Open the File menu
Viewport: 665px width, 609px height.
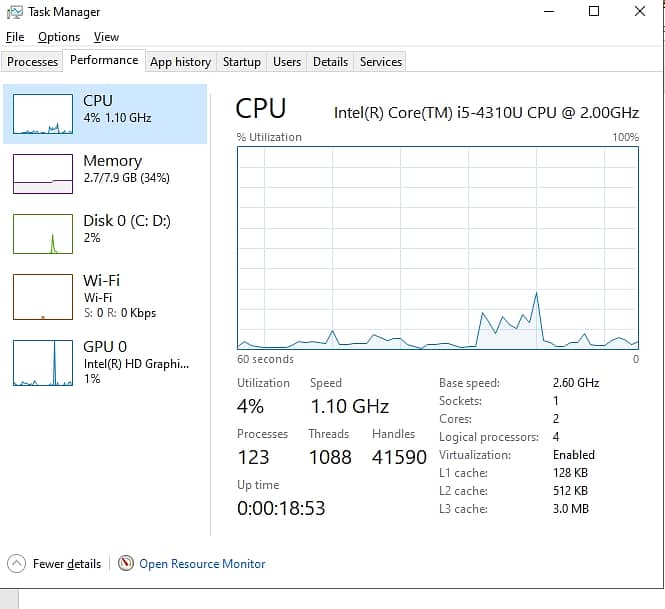[x=15, y=37]
